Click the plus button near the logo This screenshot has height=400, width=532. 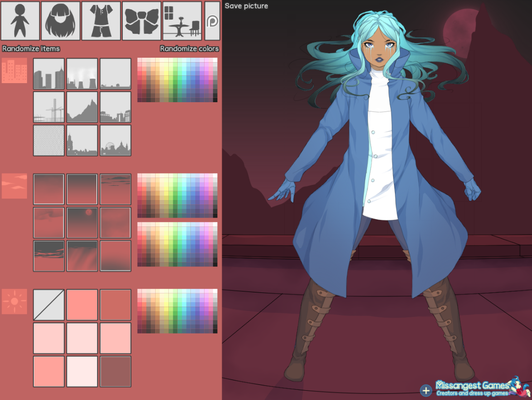pyautogui.click(x=426, y=390)
